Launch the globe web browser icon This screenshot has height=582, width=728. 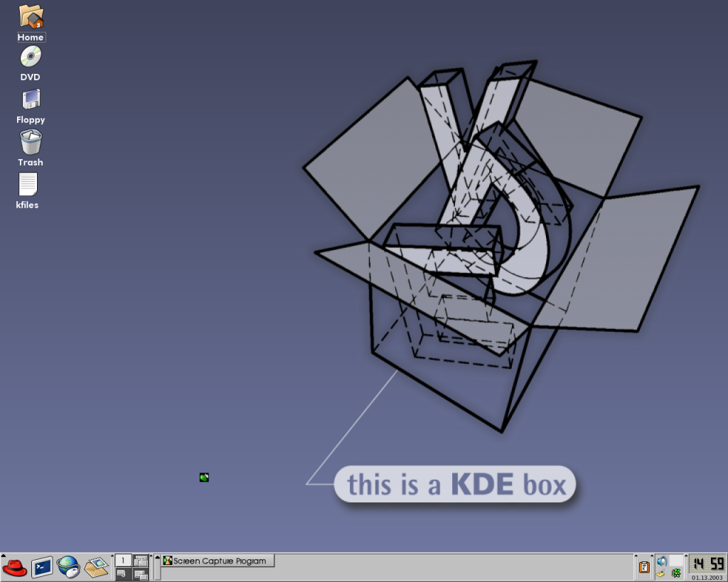69,567
